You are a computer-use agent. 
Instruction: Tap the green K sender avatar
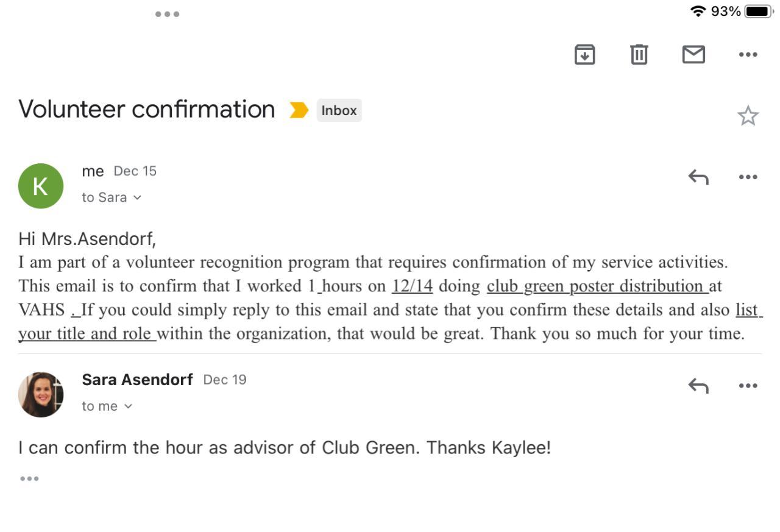coord(41,186)
